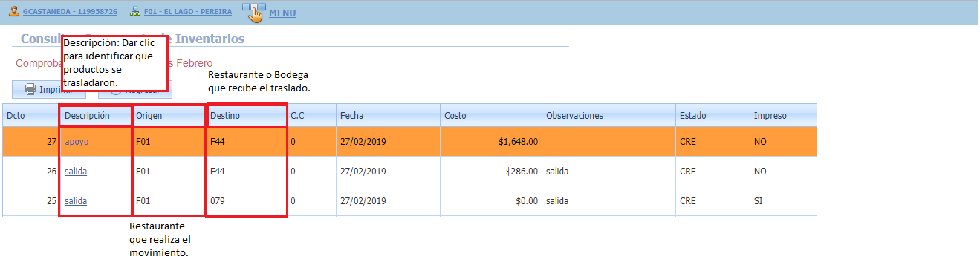Open the 'apoyo' description link in row 27
This screenshot has height=271, width=980.
[x=77, y=141]
